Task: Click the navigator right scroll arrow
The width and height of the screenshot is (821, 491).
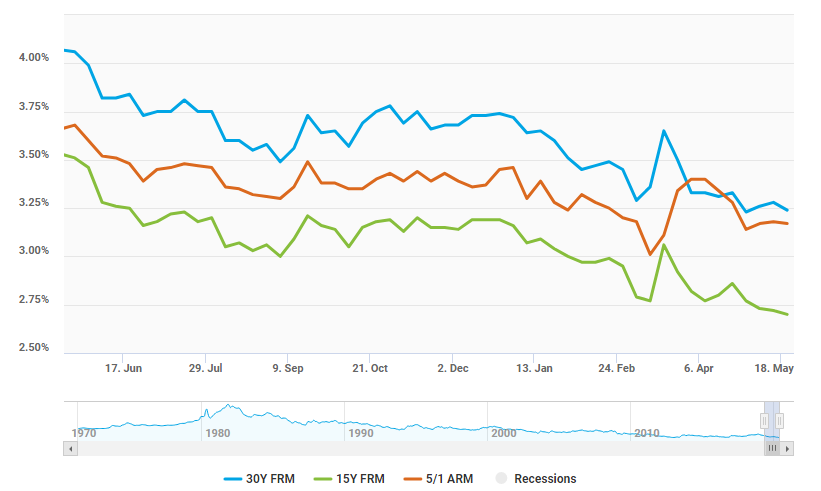Action: [787, 449]
